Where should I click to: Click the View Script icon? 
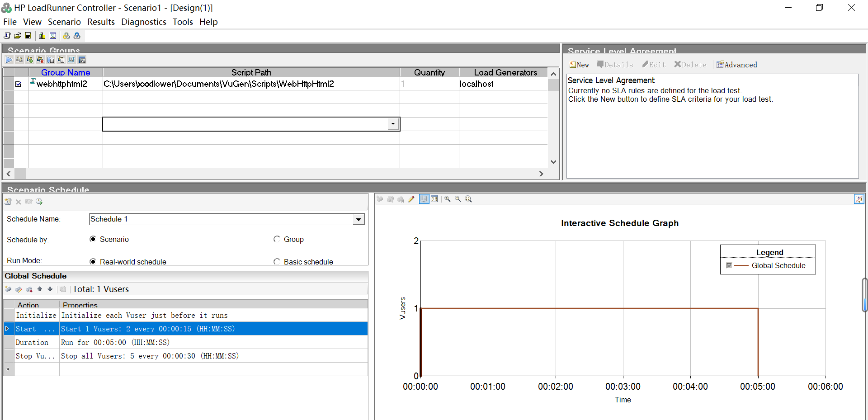click(71, 60)
